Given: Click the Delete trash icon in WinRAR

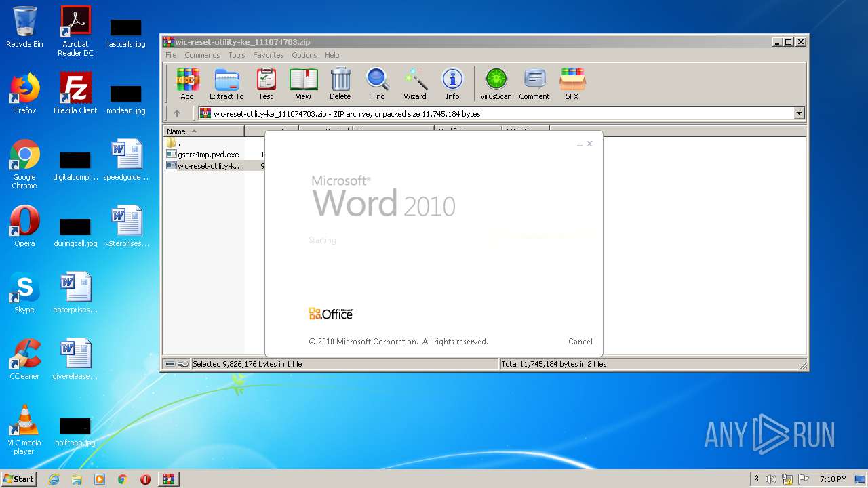Looking at the screenshot, I should pyautogui.click(x=340, y=84).
